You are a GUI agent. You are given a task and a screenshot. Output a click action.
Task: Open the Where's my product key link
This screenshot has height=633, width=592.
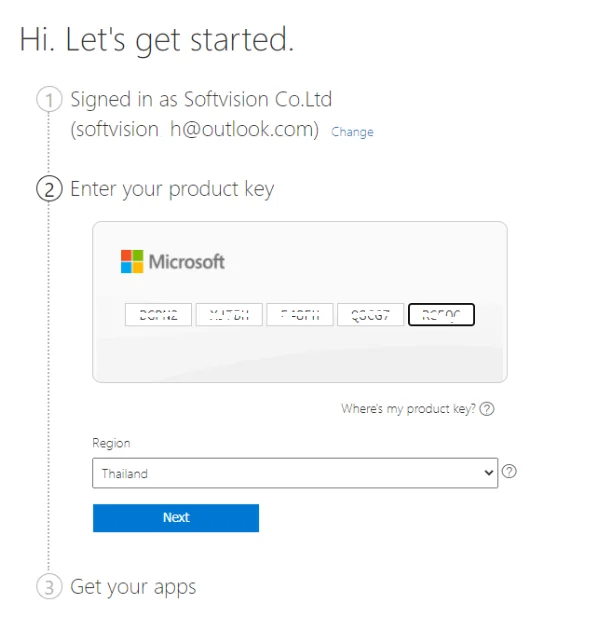(408, 409)
